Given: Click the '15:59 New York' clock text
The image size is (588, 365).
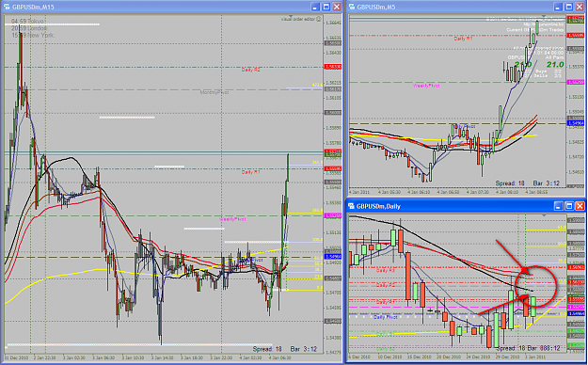Looking at the screenshot, I should [33, 35].
